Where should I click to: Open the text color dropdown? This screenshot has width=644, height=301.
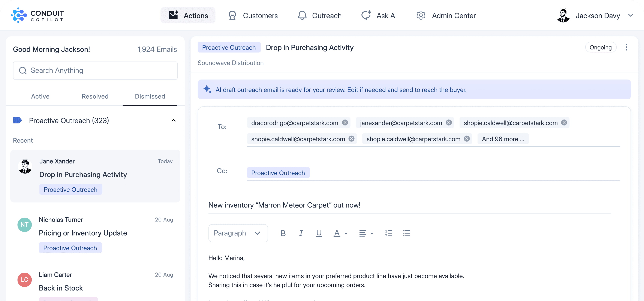click(x=346, y=233)
